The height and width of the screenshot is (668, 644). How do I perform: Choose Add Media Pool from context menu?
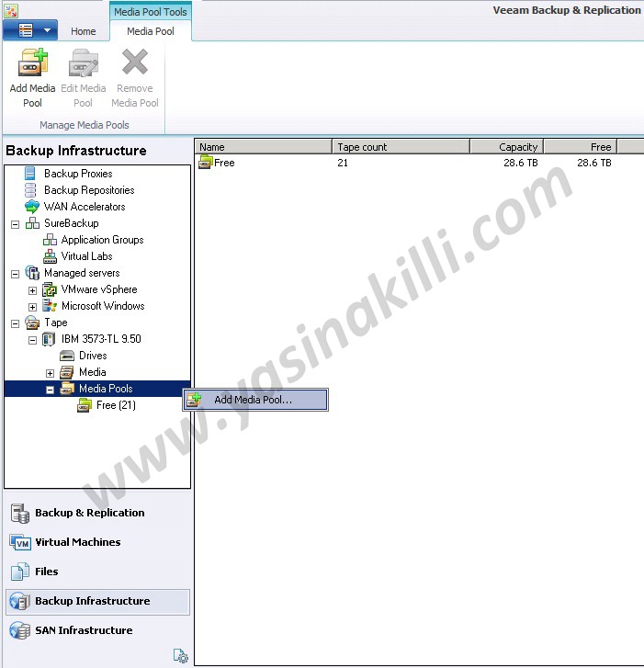tap(253, 400)
